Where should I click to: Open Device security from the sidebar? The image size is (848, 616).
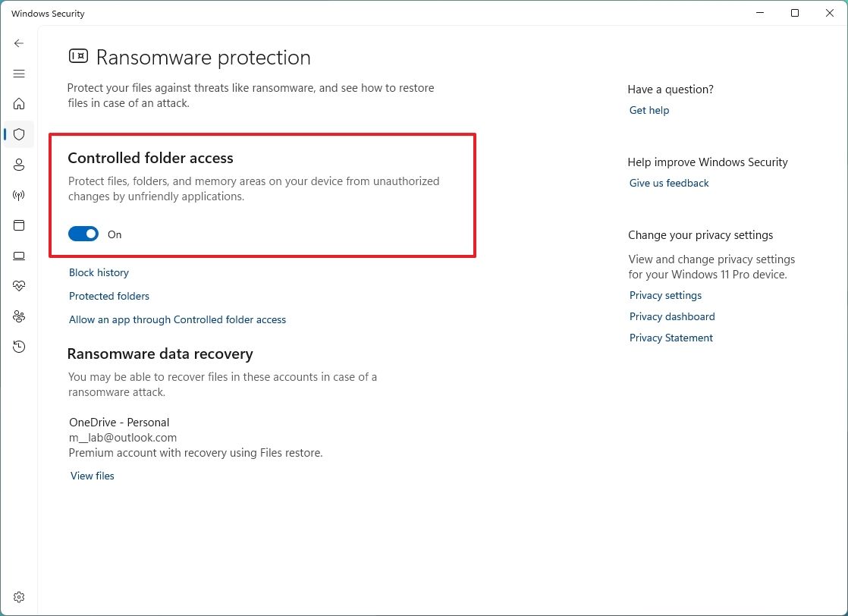tap(19, 256)
